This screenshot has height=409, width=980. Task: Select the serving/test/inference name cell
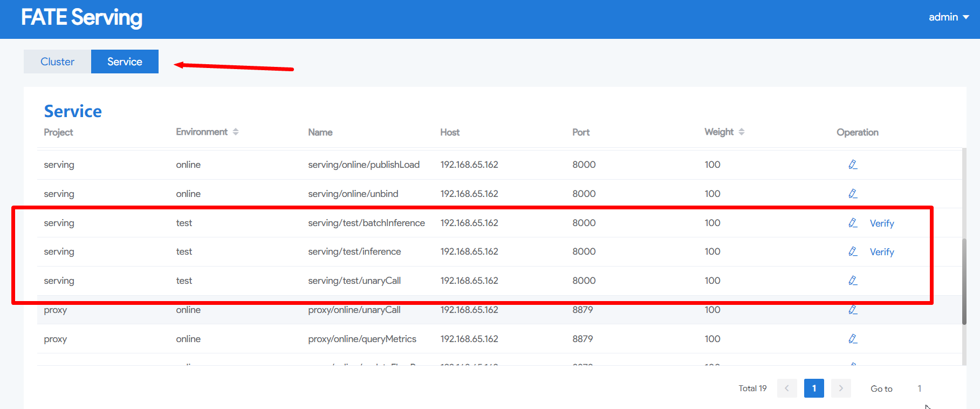(x=354, y=251)
